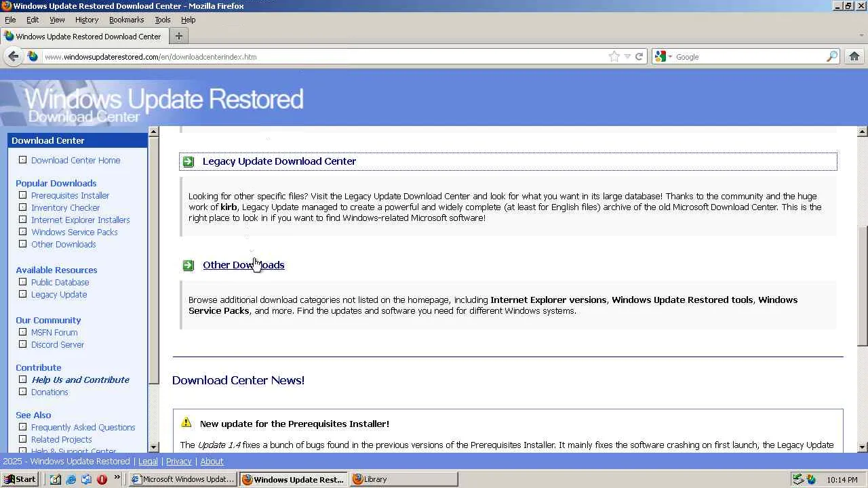Expand the list all tabs arrow
This screenshot has width=868, height=488.
[861, 36]
